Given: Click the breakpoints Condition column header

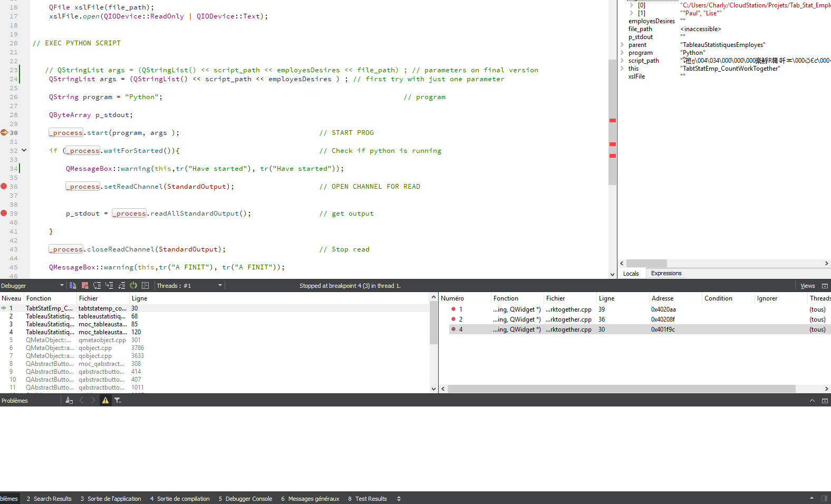Looking at the screenshot, I should tap(728, 298).
